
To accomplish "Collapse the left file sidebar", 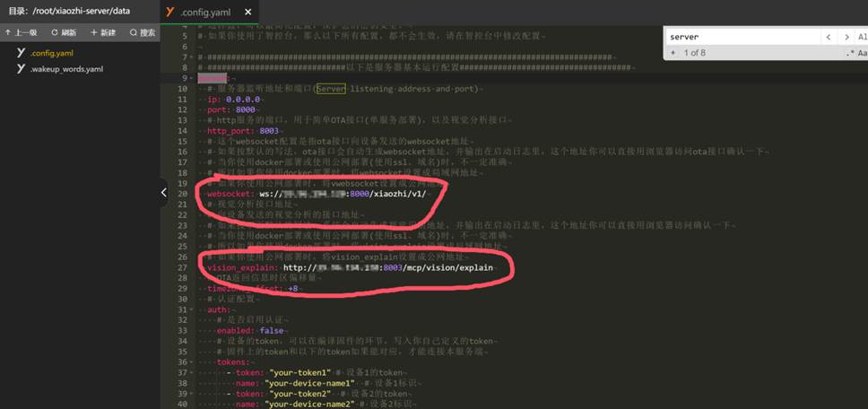I will (163, 192).
